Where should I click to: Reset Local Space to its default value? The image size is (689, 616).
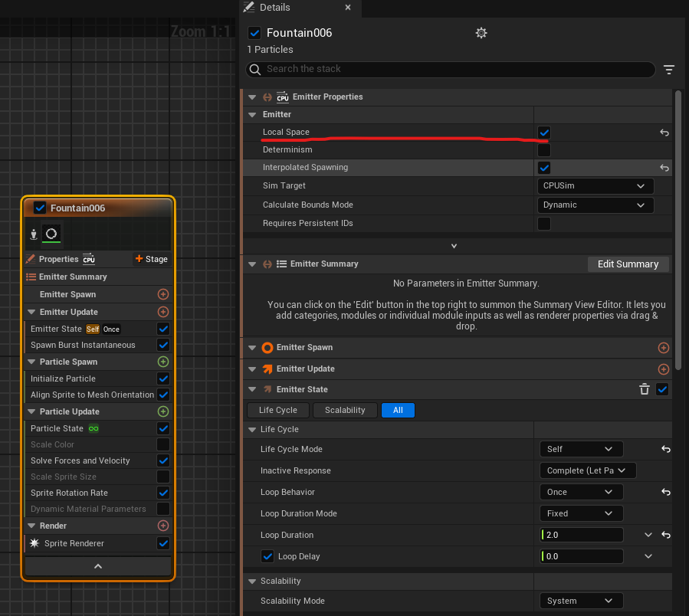pos(665,133)
